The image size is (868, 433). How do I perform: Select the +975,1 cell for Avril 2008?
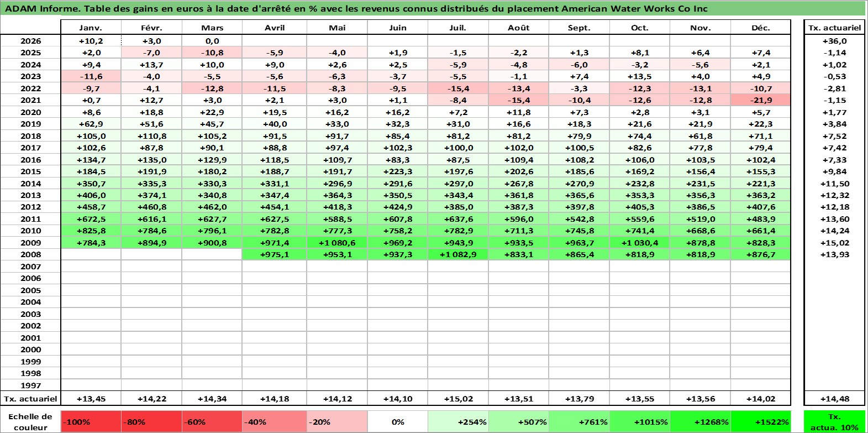click(x=275, y=254)
